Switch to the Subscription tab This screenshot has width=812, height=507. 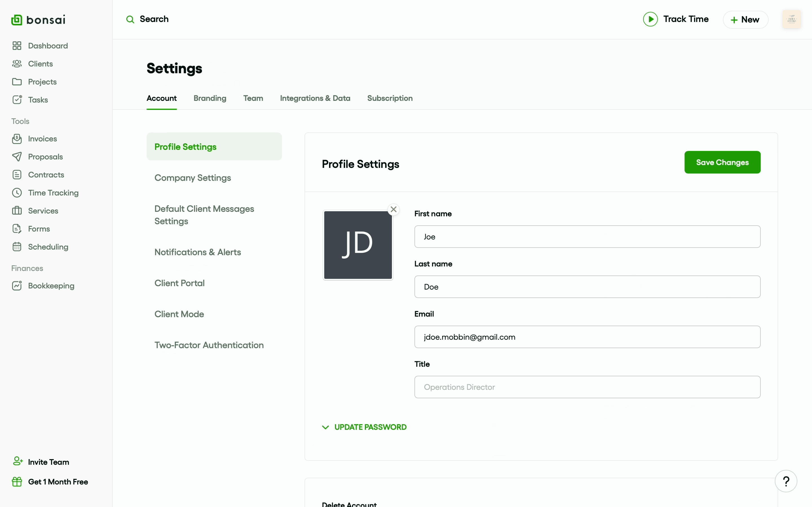[390, 98]
